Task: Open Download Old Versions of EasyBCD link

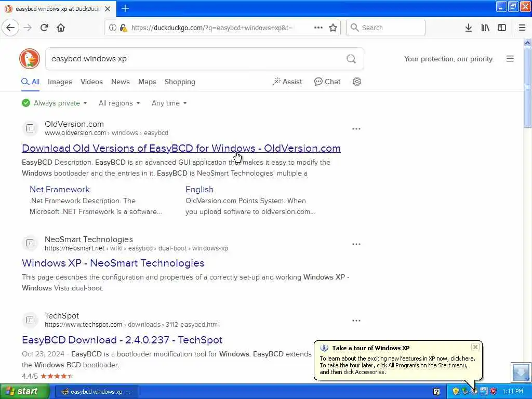Action: 181,148
